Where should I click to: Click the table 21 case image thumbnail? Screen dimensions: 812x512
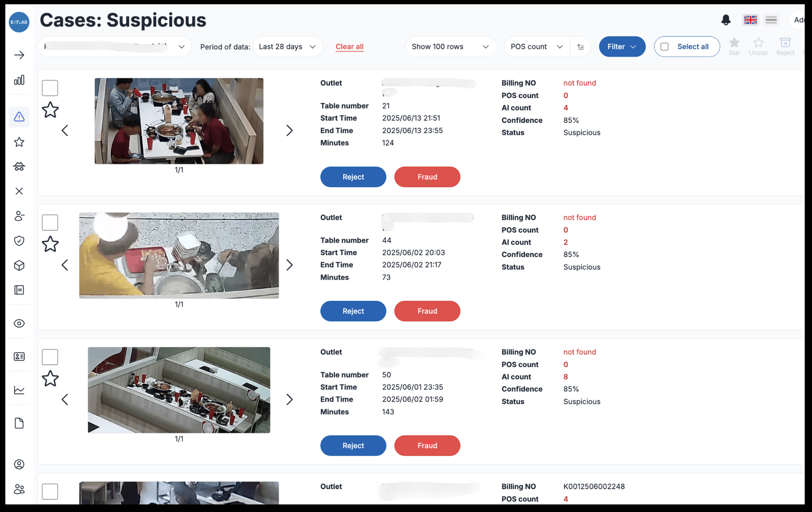pyautogui.click(x=179, y=121)
